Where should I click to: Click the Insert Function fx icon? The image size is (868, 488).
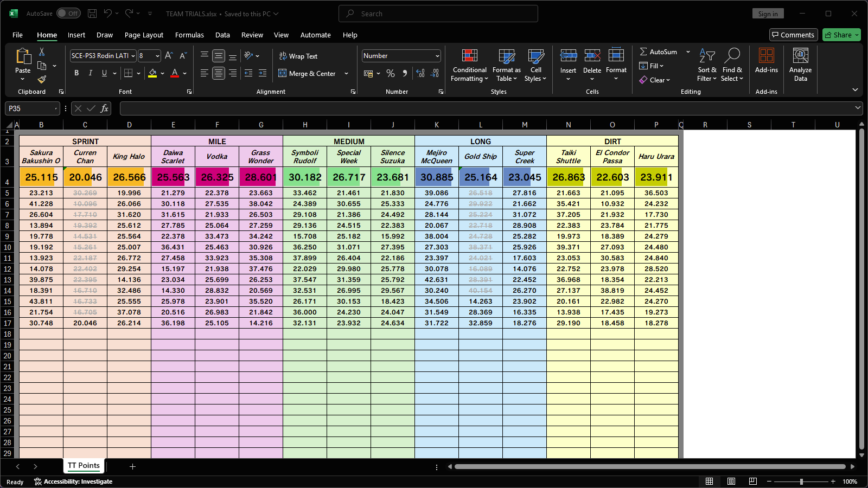(x=104, y=108)
